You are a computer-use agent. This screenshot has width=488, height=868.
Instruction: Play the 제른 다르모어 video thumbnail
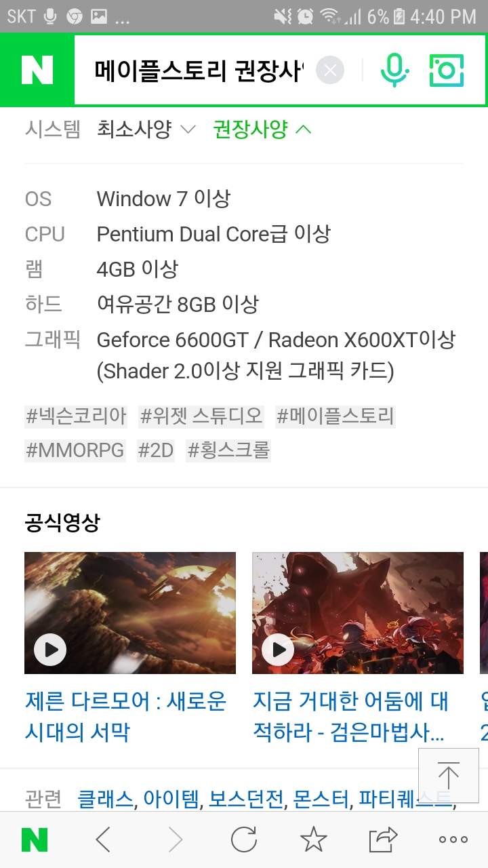pos(130,613)
